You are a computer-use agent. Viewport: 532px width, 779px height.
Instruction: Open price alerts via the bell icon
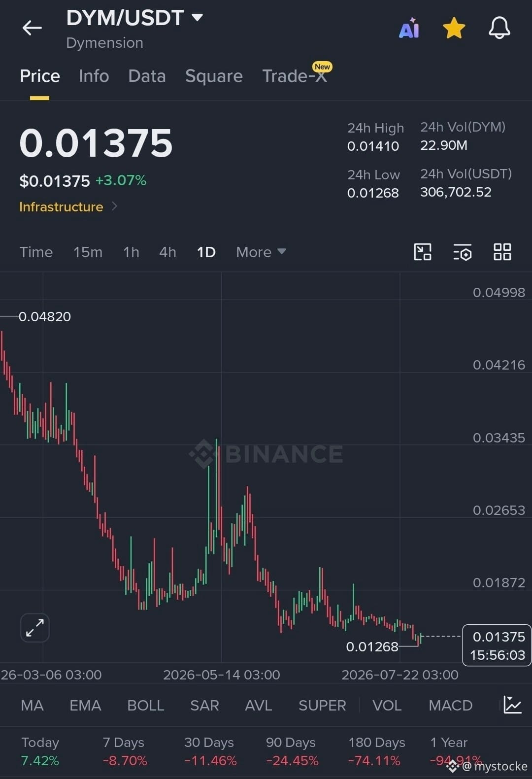coord(499,28)
